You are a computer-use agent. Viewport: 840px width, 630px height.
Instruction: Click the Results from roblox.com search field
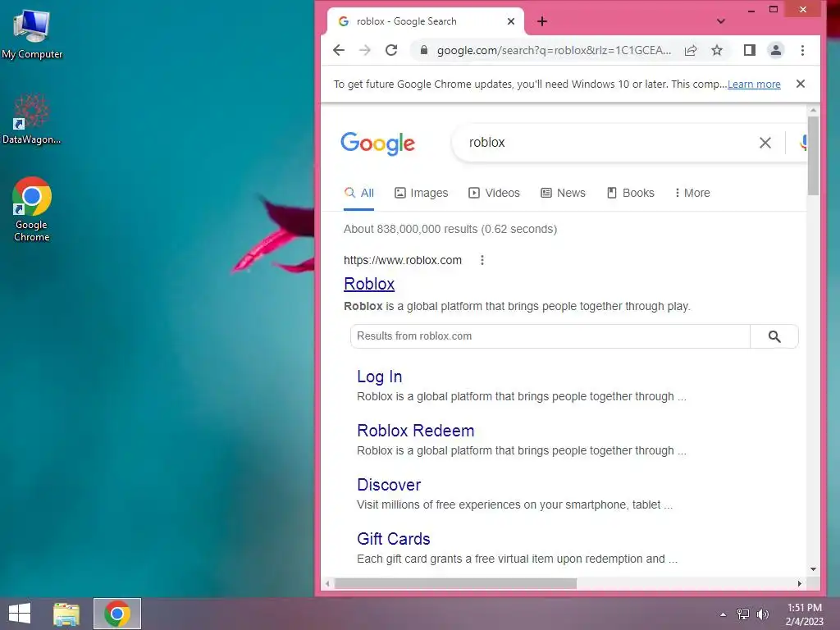coord(550,336)
